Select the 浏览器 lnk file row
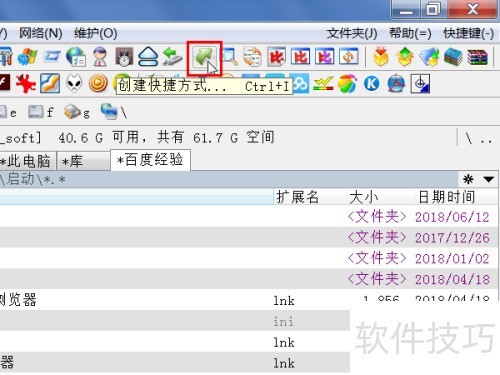Viewport: 500px width, 375px height. pos(249,300)
